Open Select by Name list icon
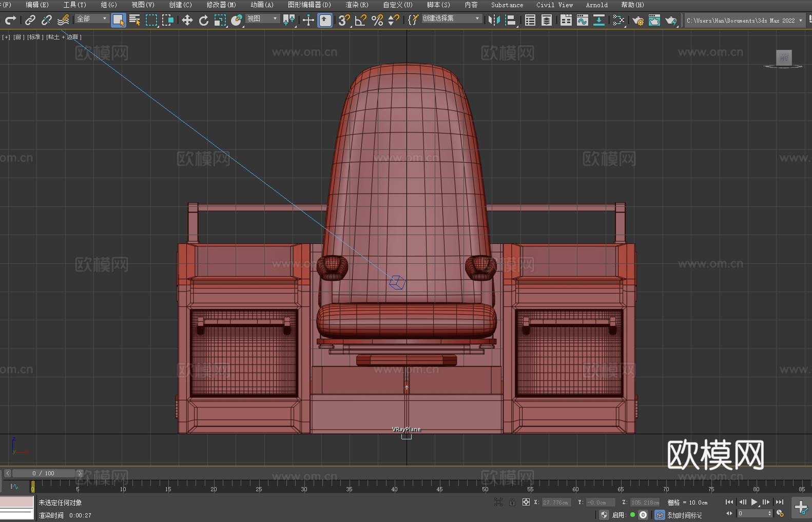 [x=135, y=20]
